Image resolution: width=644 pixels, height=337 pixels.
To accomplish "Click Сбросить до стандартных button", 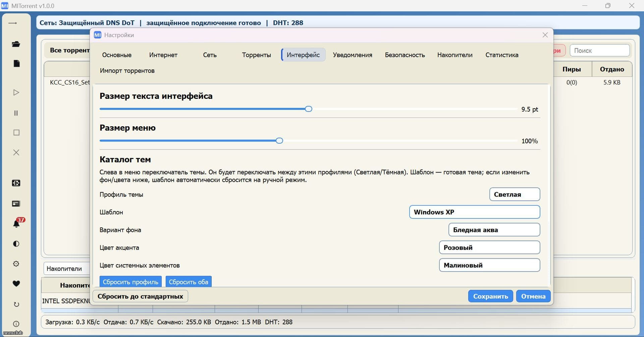I will [140, 296].
